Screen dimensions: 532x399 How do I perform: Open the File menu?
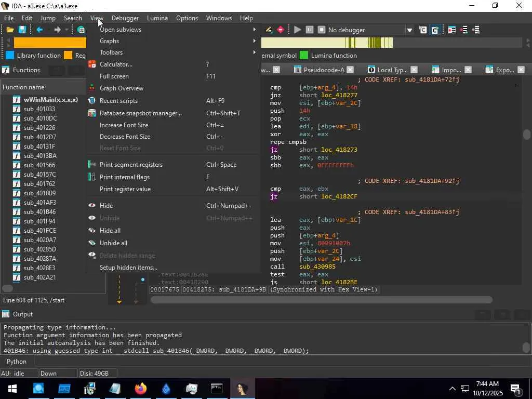click(x=9, y=18)
